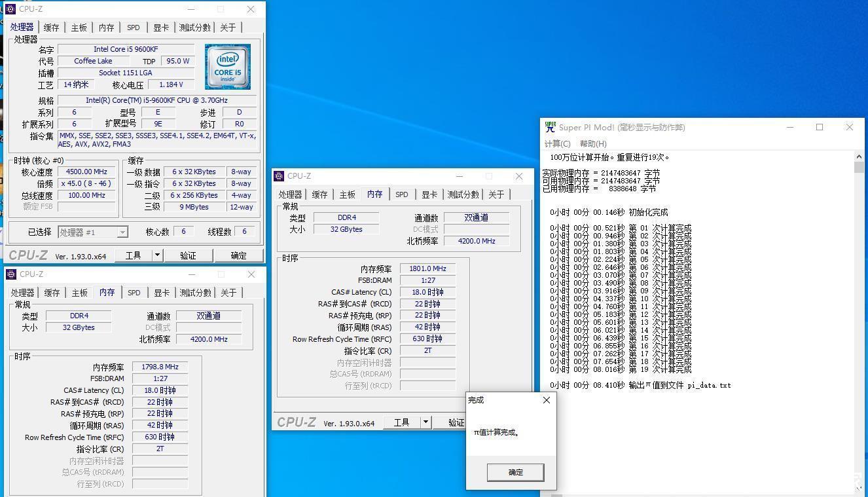
Task: Open 主板 tab in top CPU-Z window
Action: pyautogui.click(x=79, y=28)
